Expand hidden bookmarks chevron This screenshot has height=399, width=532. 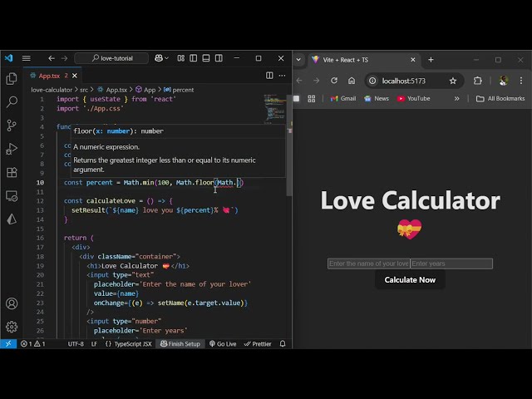pyautogui.click(x=456, y=99)
